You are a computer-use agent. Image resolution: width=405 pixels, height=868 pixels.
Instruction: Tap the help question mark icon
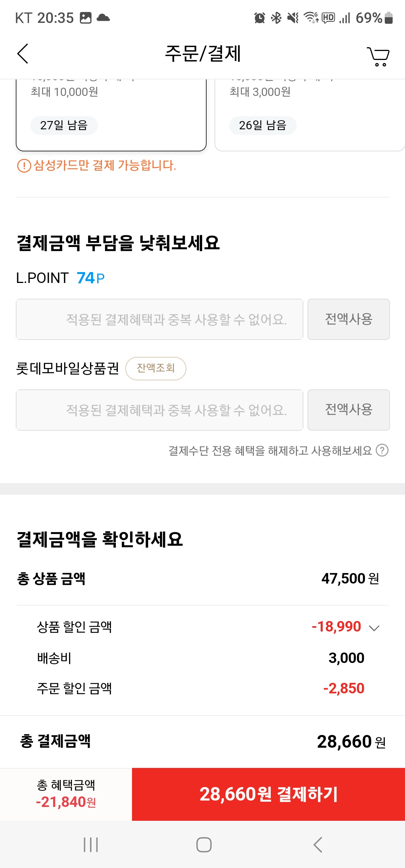click(382, 450)
